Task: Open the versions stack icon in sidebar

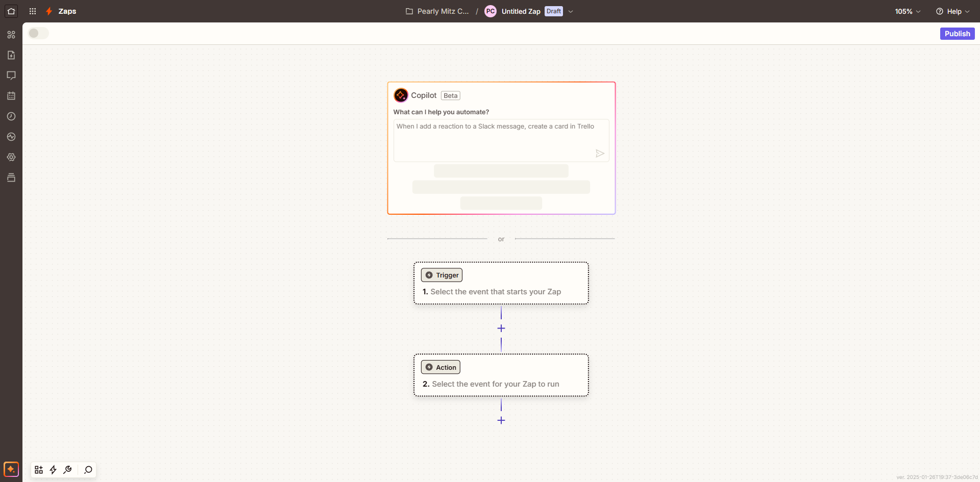Action: click(x=11, y=177)
